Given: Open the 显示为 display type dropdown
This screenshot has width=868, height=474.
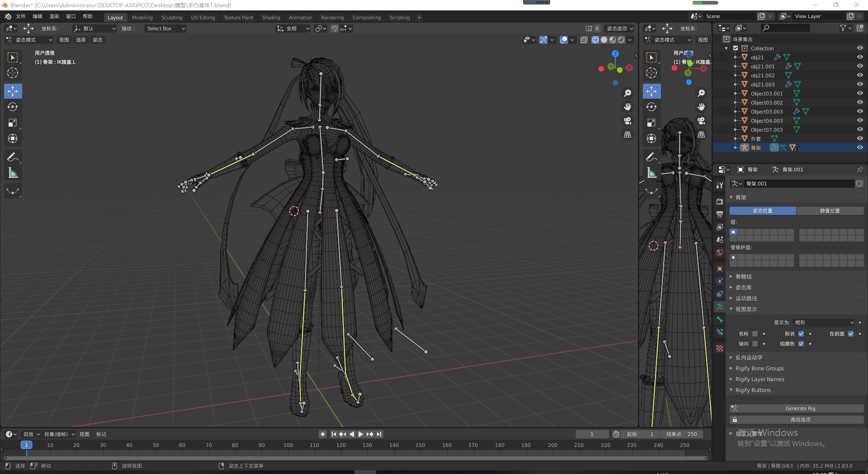Looking at the screenshot, I should (x=824, y=322).
